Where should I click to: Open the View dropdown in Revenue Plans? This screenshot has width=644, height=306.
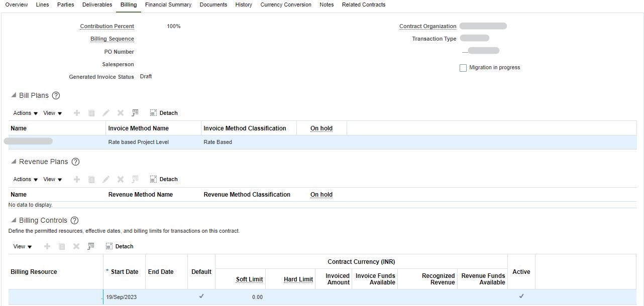pyautogui.click(x=52, y=179)
